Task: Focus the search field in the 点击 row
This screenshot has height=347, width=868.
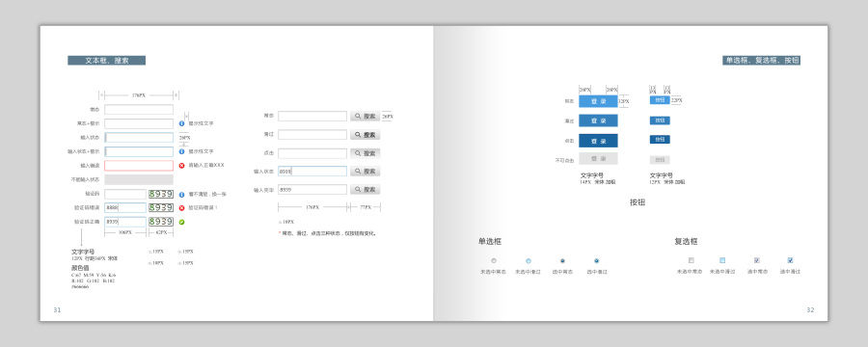Action: (312, 153)
